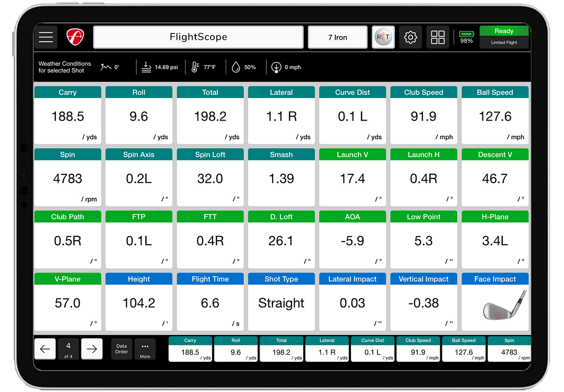Go to previous shot arrow
This screenshot has width=564, height=392.
[45, 349]
